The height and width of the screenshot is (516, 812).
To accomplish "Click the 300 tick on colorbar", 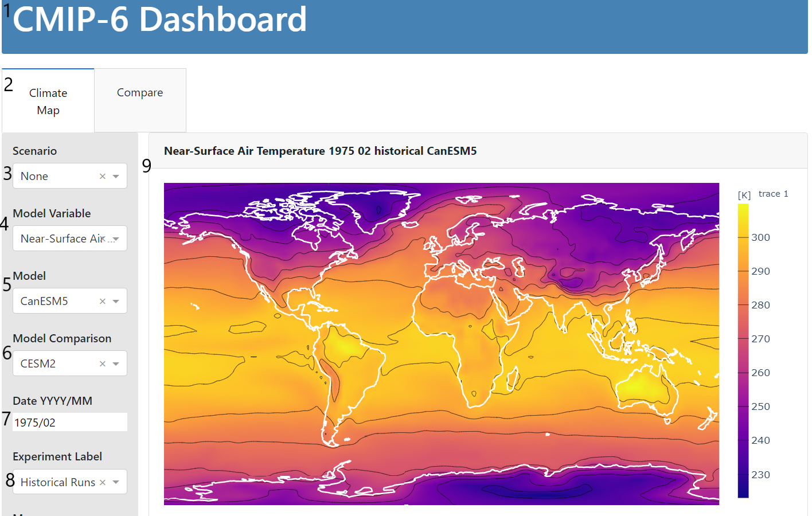I will point(761,237).
